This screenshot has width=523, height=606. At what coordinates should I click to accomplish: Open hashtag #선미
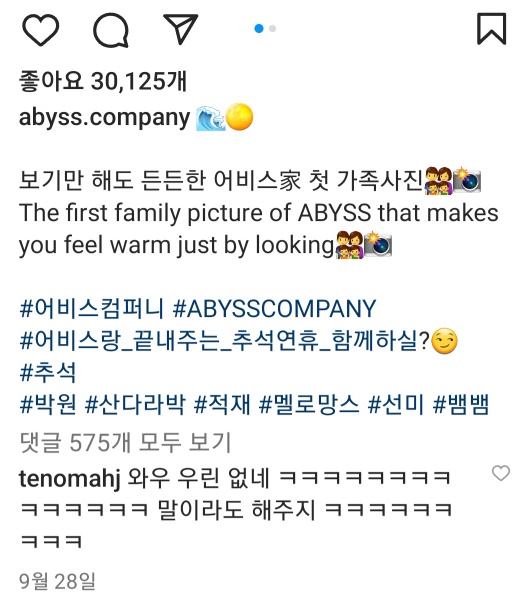397,404
